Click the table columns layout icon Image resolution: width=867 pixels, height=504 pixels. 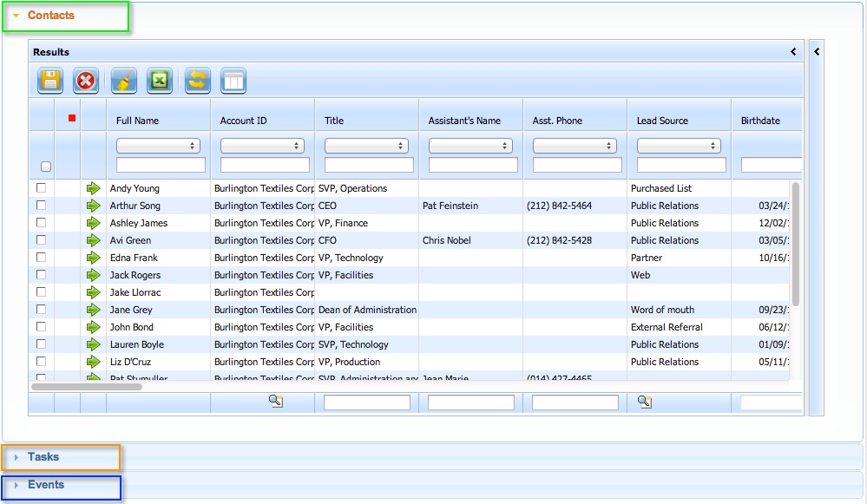(233, 81)
